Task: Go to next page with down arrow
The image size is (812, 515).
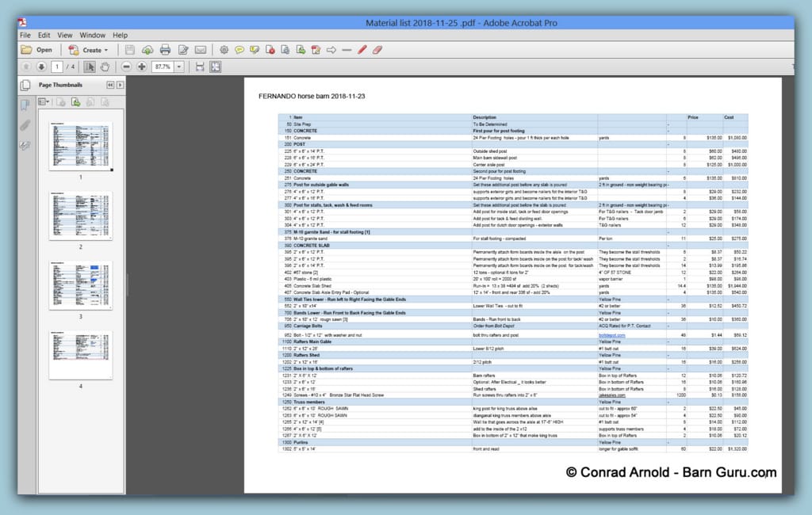Action: [x=41, y=67]
